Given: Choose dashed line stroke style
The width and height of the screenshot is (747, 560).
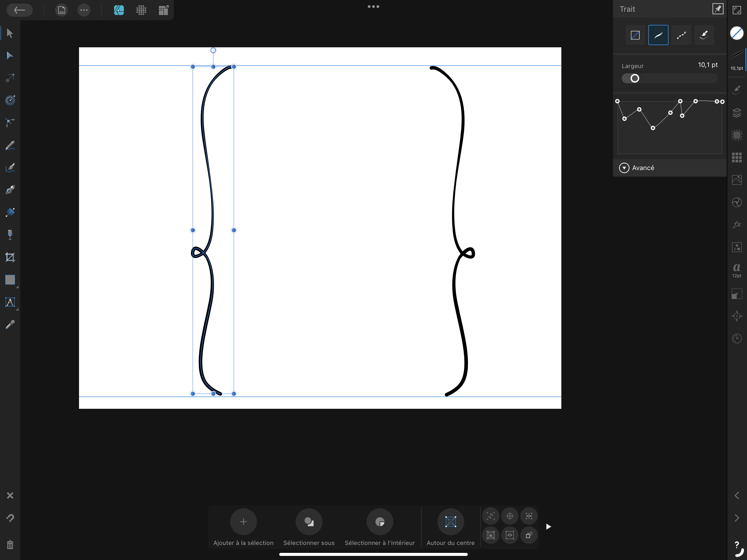Looking at the screenshot, I should (681, 35).
